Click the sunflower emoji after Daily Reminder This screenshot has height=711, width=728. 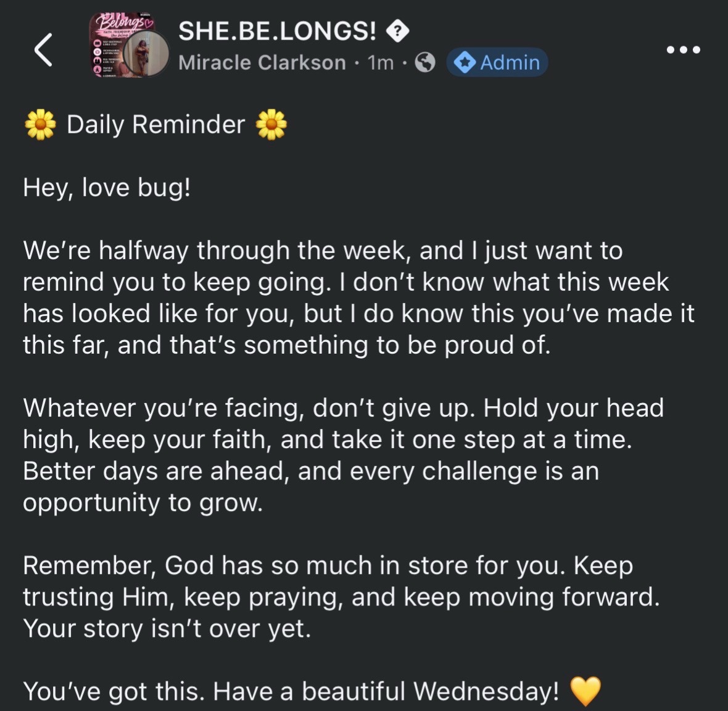(271, 125)
